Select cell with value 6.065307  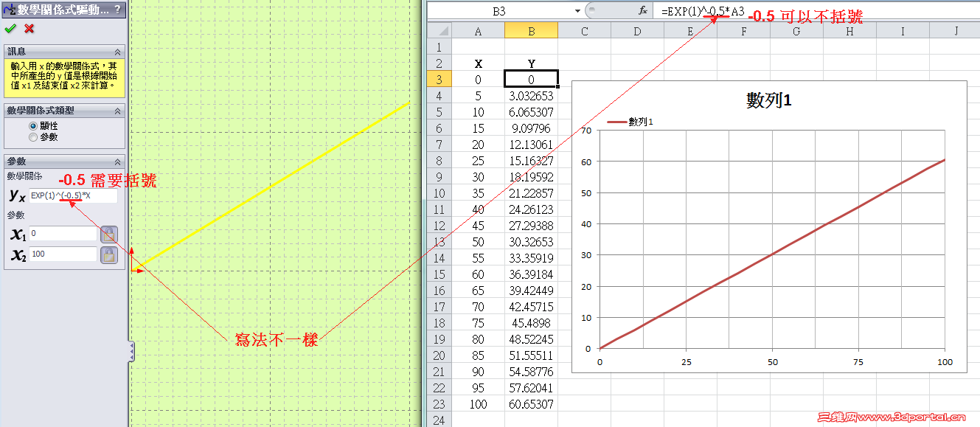click(531, 112)
